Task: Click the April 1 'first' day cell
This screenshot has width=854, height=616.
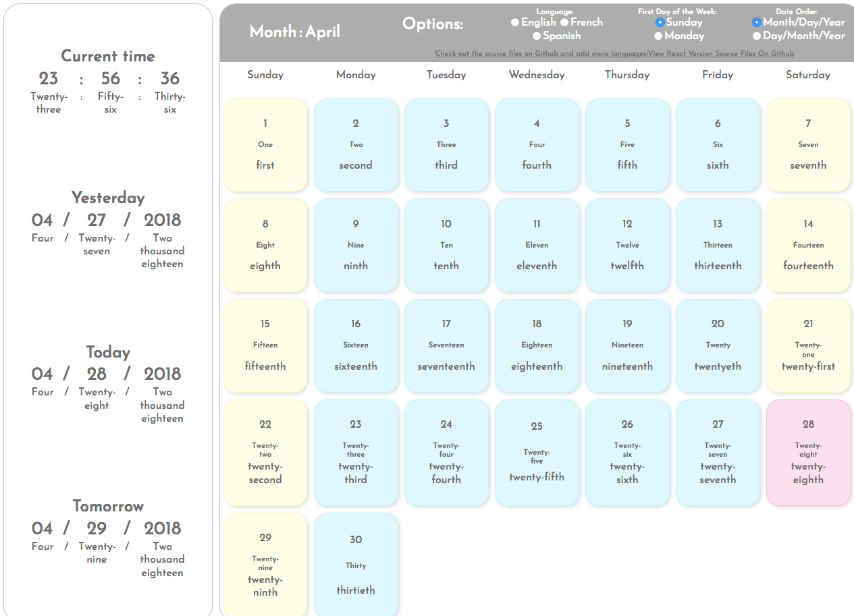Action: point(265,144)
